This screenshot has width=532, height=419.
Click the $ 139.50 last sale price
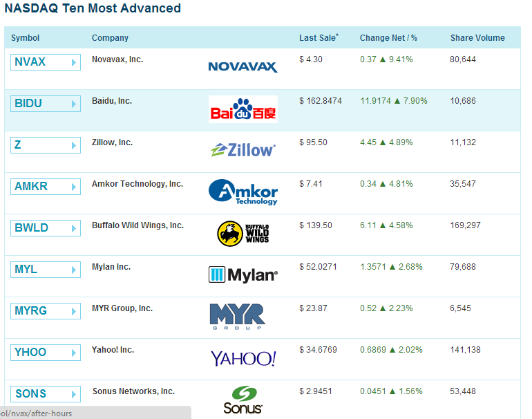tap(316, 225)
